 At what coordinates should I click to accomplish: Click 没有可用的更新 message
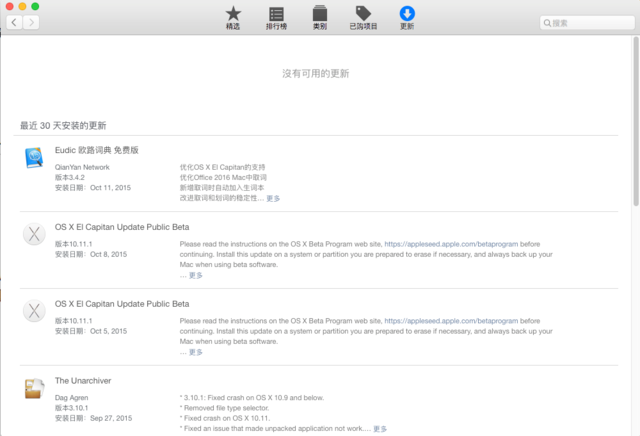coord(316,73)
